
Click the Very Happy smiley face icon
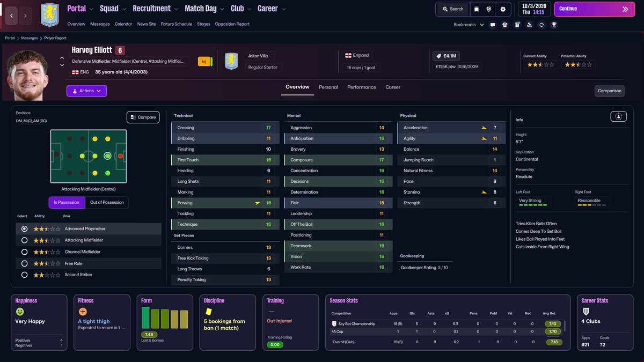pos(20,312)
